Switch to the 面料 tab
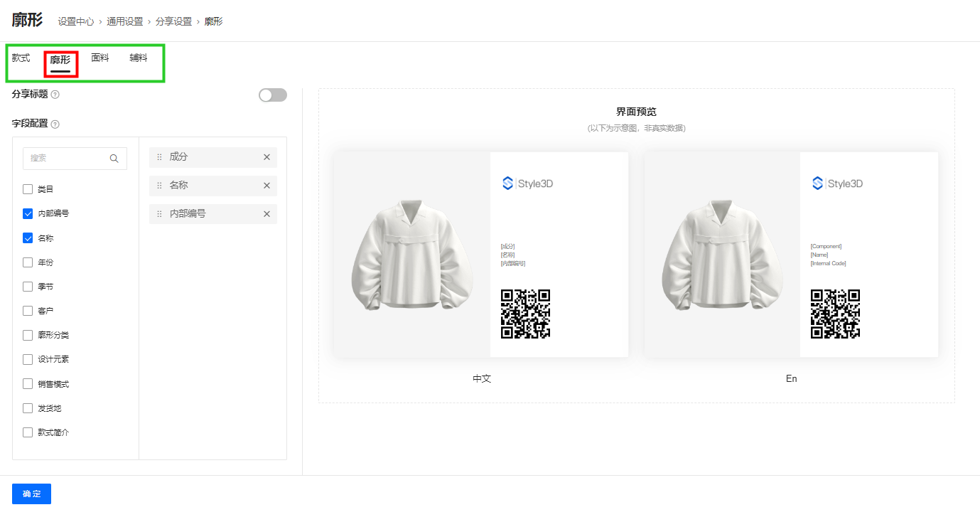 [x=100, y=58]
